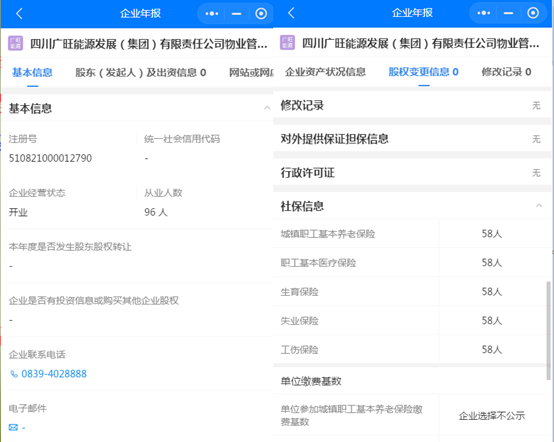
Task: Tap the 工伤保险 row
Action: click(412, 349)
